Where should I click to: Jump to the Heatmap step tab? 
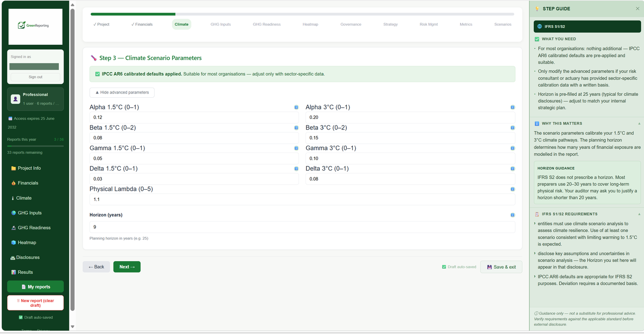(310, 24)
